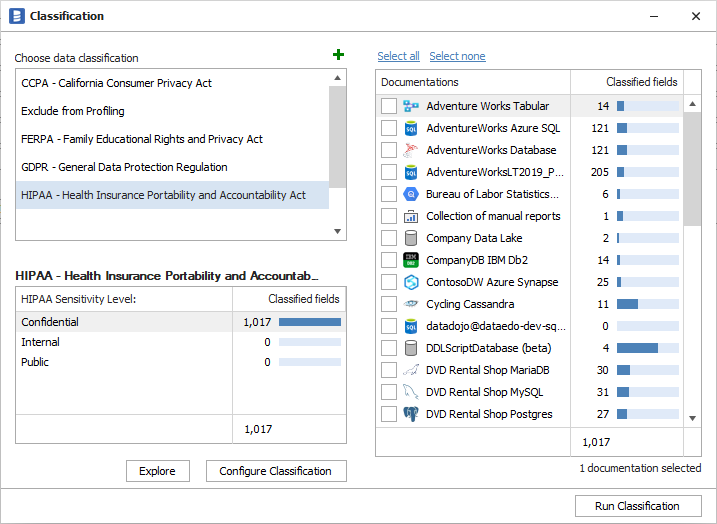Click the ContosoDW Azure Synapse icon
717x524 pixels.
tap(410, 282)
